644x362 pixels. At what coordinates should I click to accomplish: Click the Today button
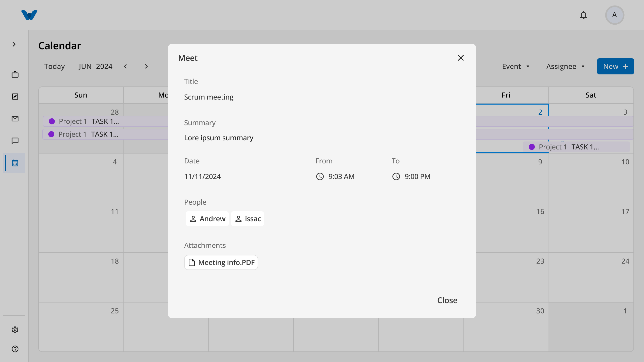[x=54, y=66]
